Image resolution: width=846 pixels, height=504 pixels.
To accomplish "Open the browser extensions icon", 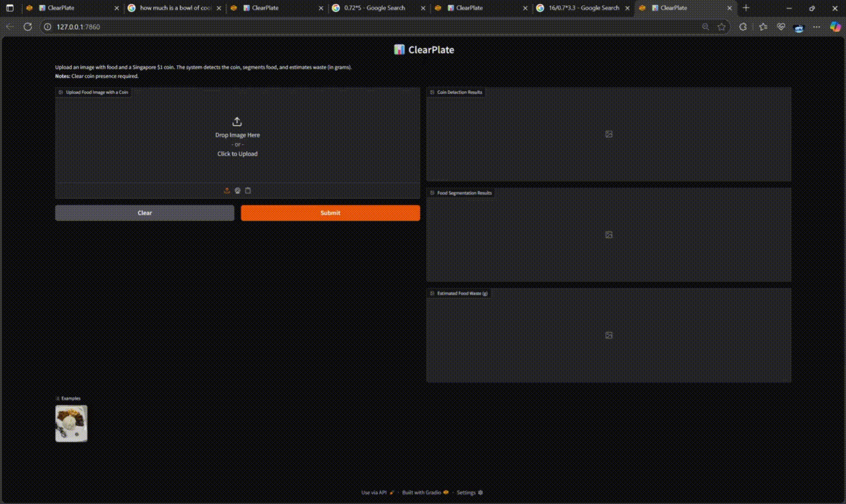I will tap(743, 27).
